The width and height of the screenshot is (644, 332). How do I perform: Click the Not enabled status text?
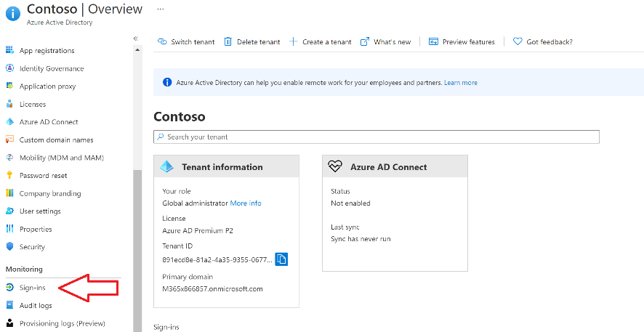pos(350,203)
